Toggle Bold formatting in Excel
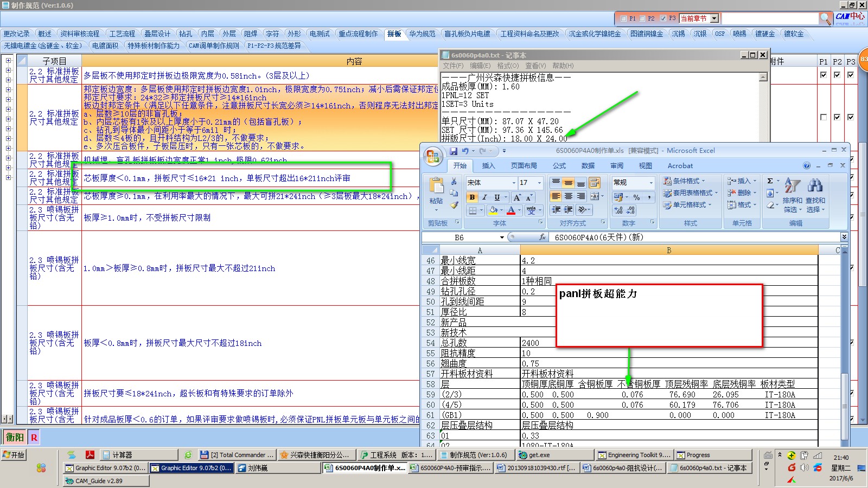868x488 pixels. pyautogui.click(x=473, y=197)
